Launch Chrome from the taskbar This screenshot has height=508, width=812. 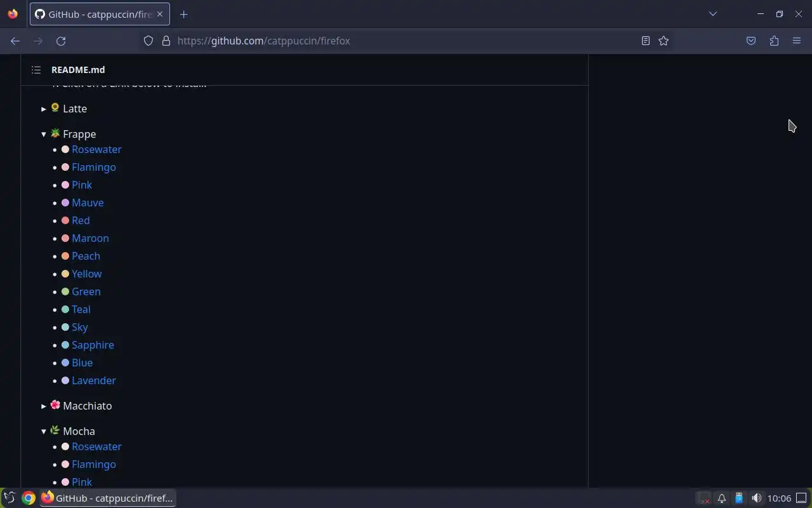pos(29,498)
